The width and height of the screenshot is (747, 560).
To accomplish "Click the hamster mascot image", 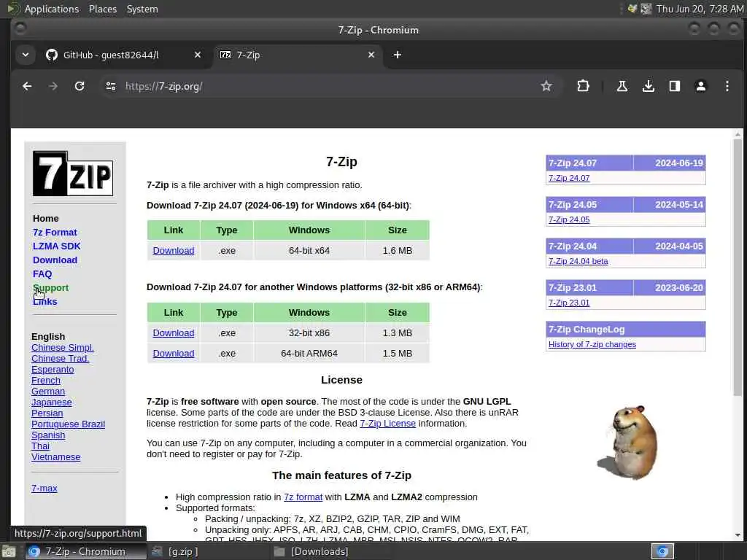I will [x=628, y=442].
